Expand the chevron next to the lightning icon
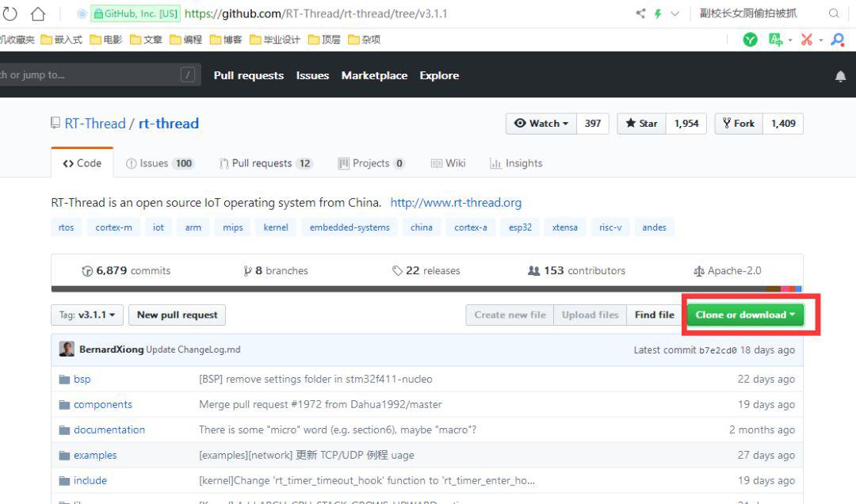Screen dimensions: 856x504 click(674, 13)
